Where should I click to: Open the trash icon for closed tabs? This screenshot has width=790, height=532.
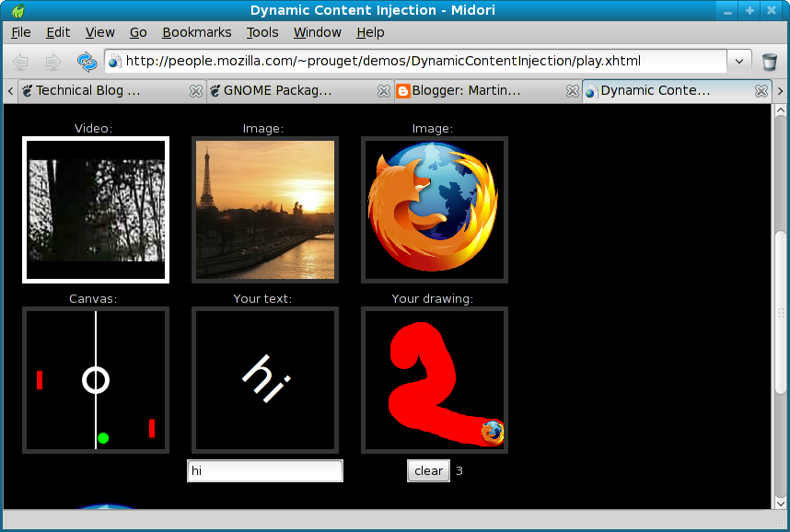point(770,62)
